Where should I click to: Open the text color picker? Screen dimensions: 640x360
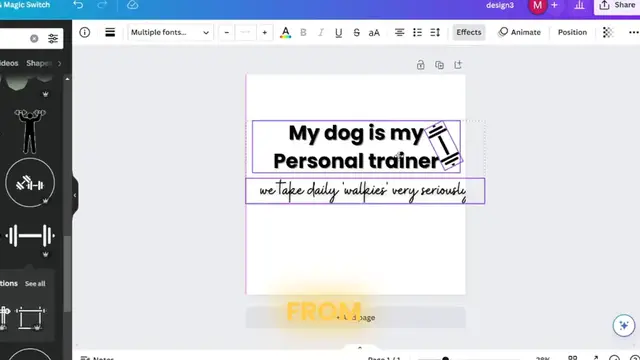pos(285,32)
